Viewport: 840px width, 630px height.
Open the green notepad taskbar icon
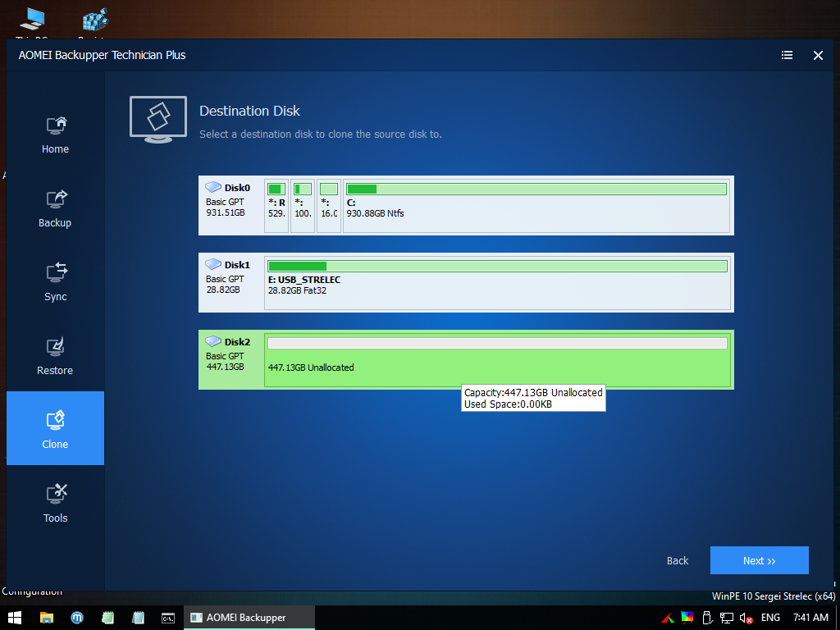pyautogui.click(x=107, y=618)
